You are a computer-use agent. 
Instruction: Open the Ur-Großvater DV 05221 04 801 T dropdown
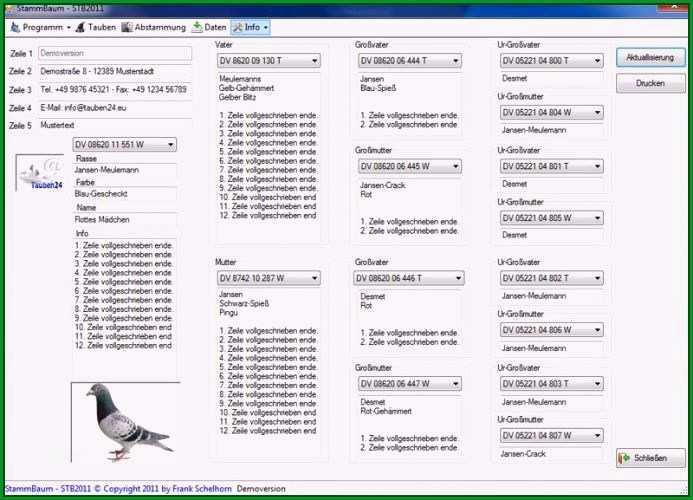pos(552,166)
